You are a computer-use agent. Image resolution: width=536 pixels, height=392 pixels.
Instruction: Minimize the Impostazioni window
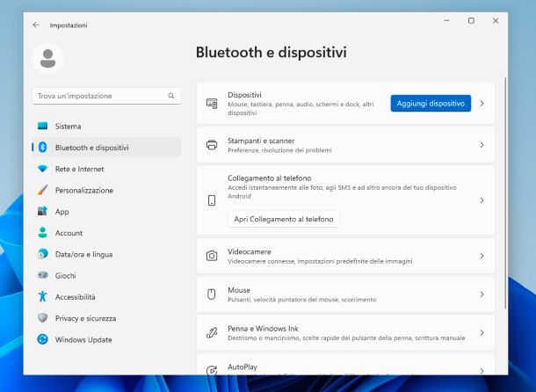point(446,20)
